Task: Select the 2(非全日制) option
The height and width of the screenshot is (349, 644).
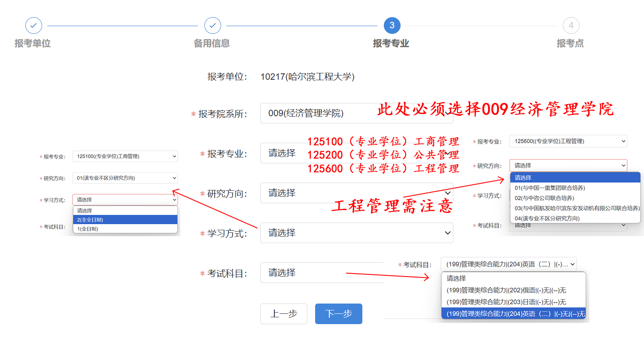Action: tap(125, 220)
